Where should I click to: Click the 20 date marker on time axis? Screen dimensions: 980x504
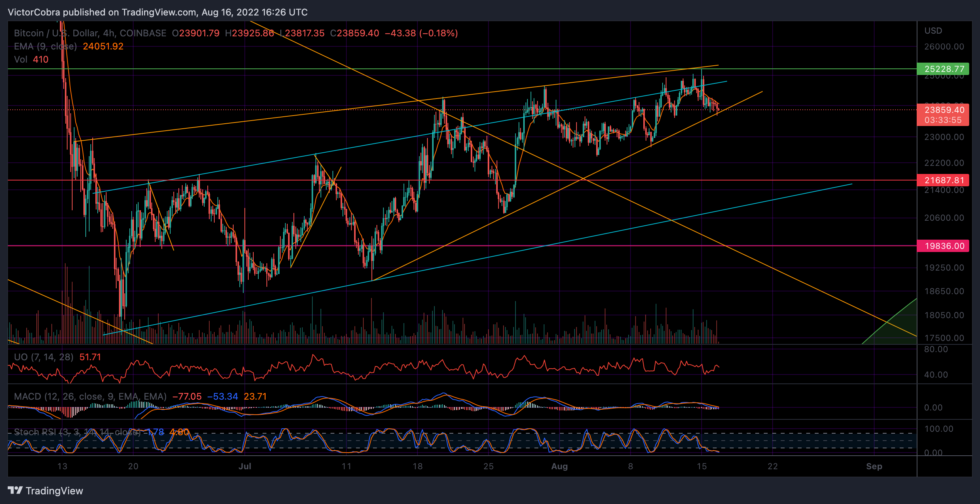click(x=133, y=466)
